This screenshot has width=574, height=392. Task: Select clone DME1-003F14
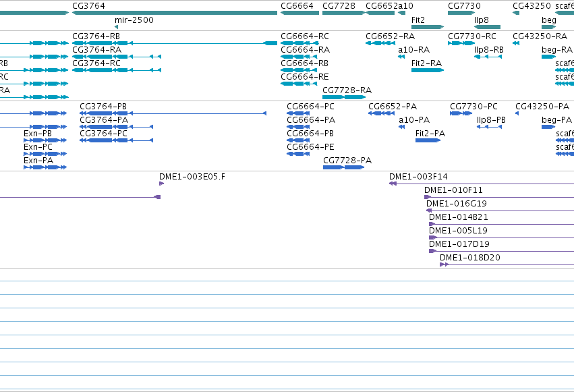point(482,184)
